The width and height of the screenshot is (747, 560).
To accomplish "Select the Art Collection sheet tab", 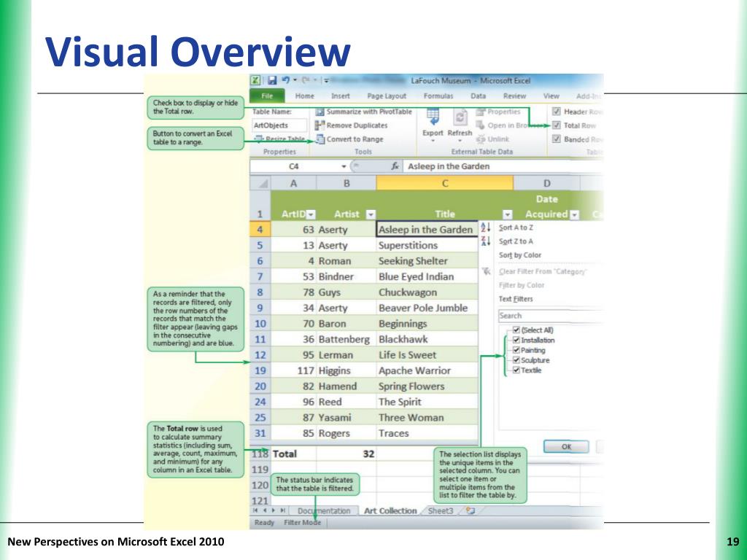I will pos(390,511).
